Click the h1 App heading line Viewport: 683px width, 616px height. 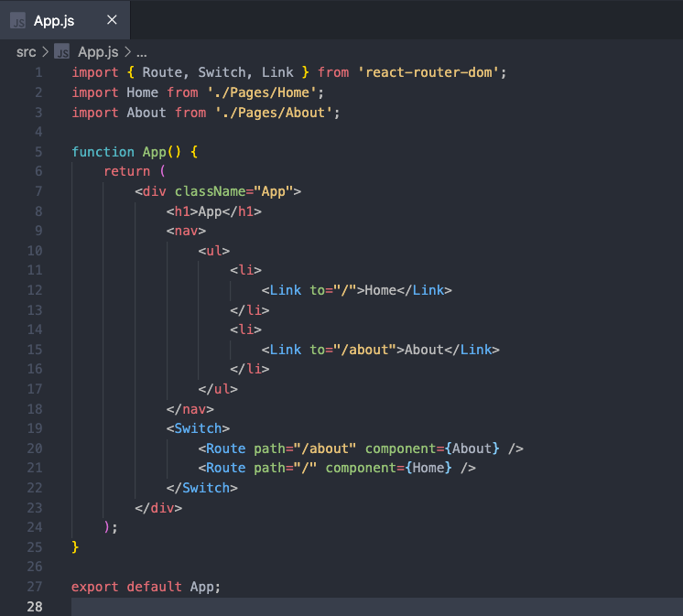coord(214,211)
